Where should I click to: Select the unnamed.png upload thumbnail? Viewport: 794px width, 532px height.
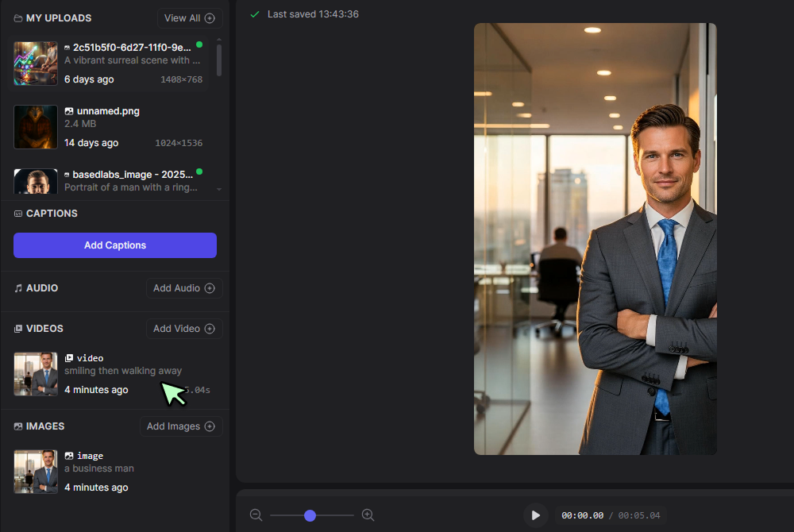click(36, 127)
